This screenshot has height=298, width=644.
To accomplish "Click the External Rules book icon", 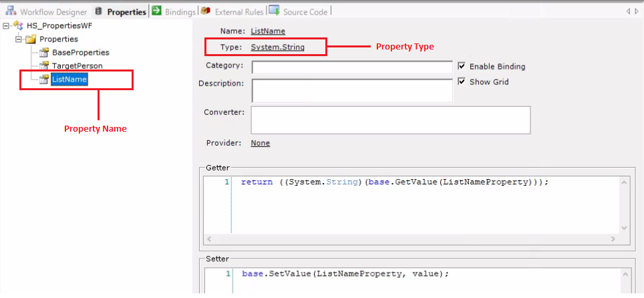I will point(206,11).
